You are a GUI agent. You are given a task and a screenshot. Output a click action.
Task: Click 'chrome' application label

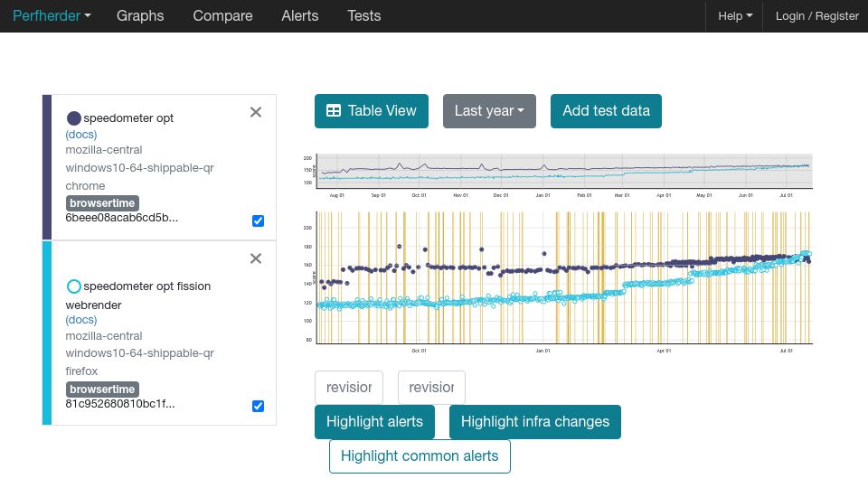(x=85, y=186)
